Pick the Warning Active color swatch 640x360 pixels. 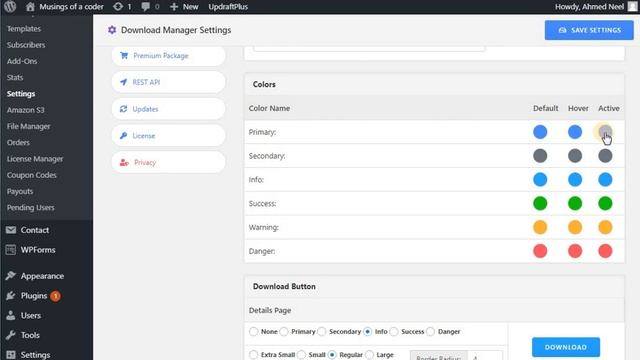[x=605, y=227]
